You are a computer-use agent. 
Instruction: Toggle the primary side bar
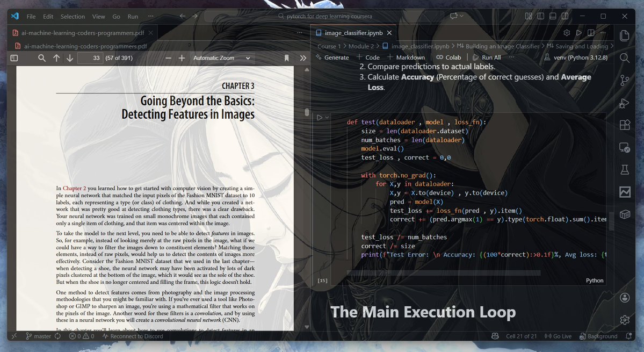tap(540, 16)
